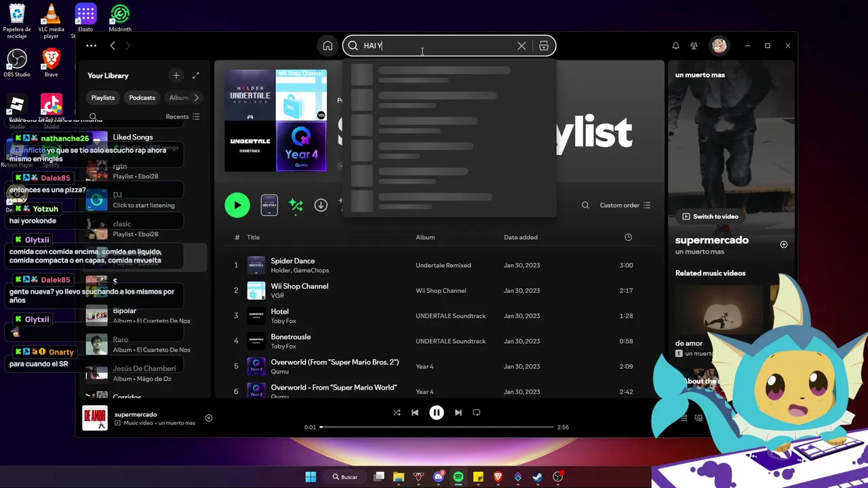Select the Podcasts filter chip
868x488 pixels.
(x=142, y=98)
